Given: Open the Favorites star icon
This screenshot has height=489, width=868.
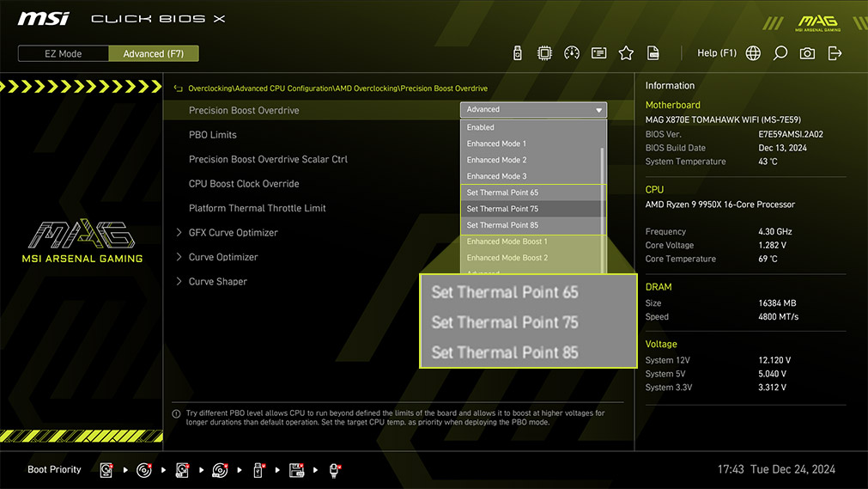Looking at the screenshot, I should (x=626, y=53).
